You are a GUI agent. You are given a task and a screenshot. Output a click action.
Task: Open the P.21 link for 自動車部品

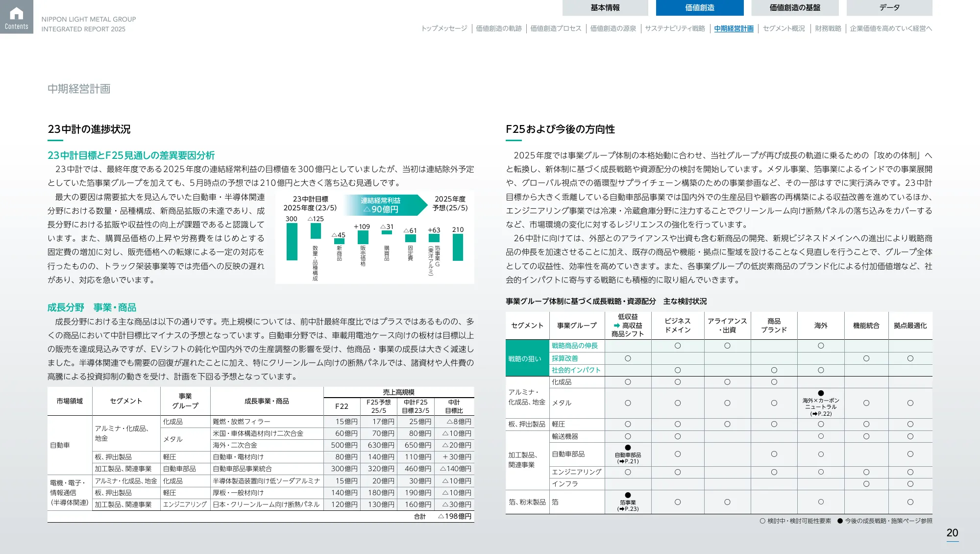tap(628, 461)
